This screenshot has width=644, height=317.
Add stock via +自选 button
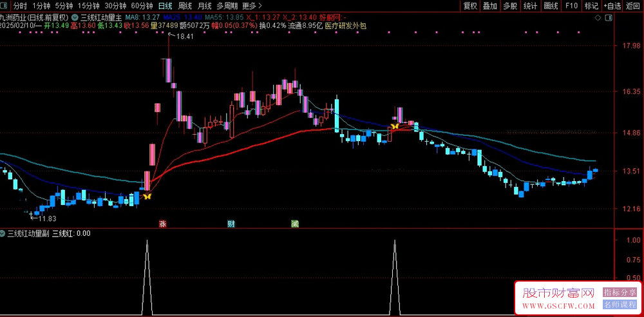click(612, 6)
